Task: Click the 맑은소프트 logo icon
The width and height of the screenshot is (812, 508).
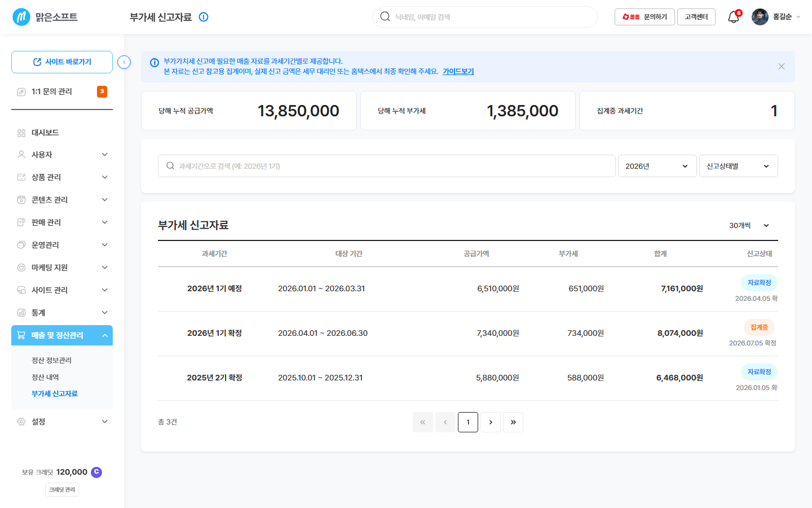Action: tap(21, 17)
